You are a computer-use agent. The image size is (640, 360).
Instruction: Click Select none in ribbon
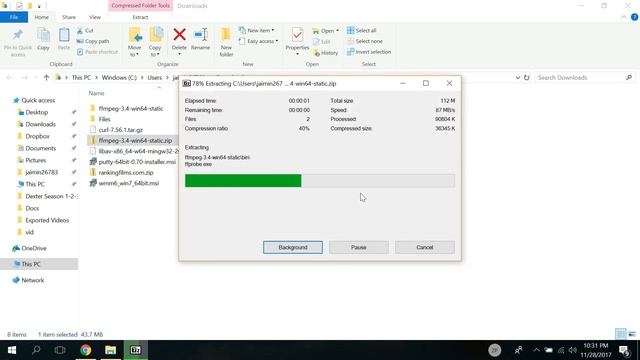(x=365, y=41)
